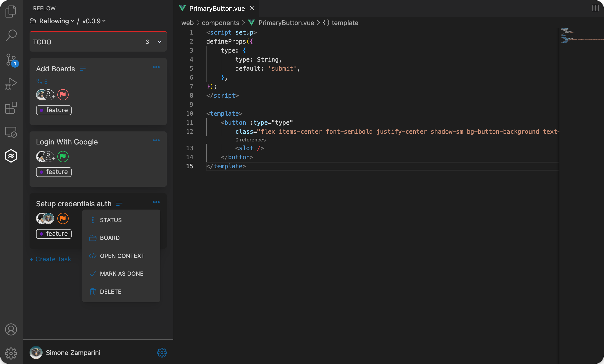This screenshot has width=604, height=364.
Task: Place cursor on line 15 closing template tag
Action: [x=226, y=166]
